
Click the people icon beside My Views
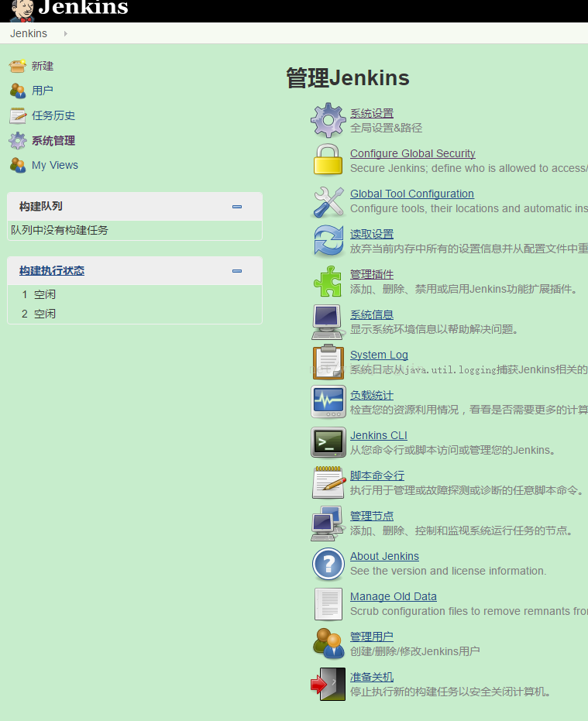click(18, 165)
